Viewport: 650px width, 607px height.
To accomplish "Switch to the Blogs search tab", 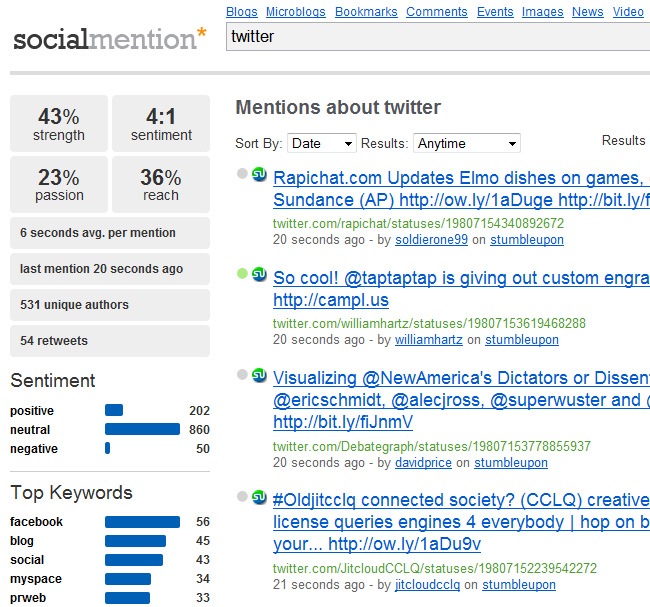I will (x=241, y=12).
